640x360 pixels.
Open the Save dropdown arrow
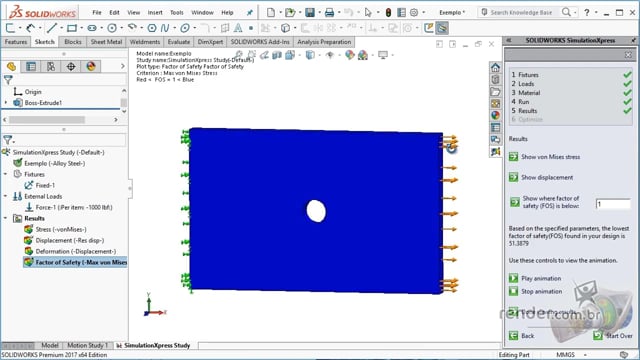[x=319, y=13]
